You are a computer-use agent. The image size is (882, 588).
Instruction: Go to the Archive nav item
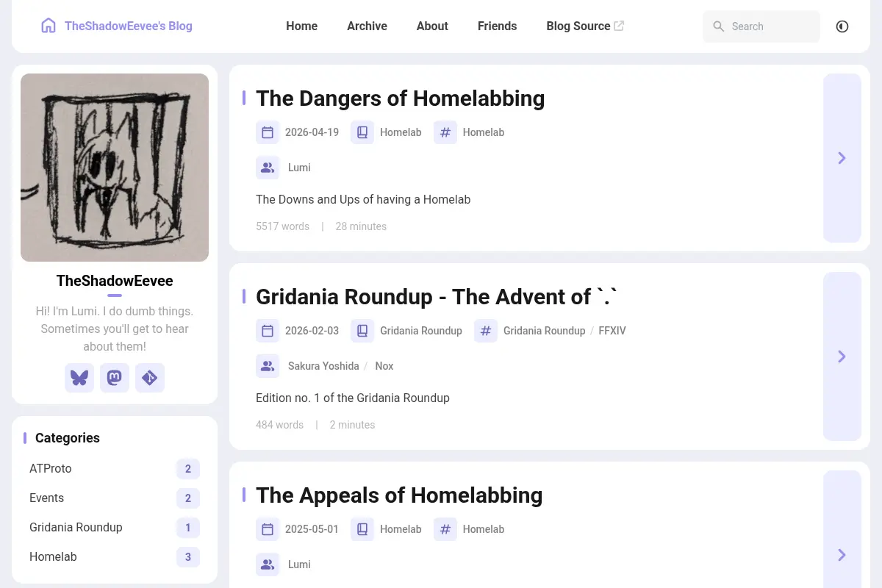coord(367,26)
